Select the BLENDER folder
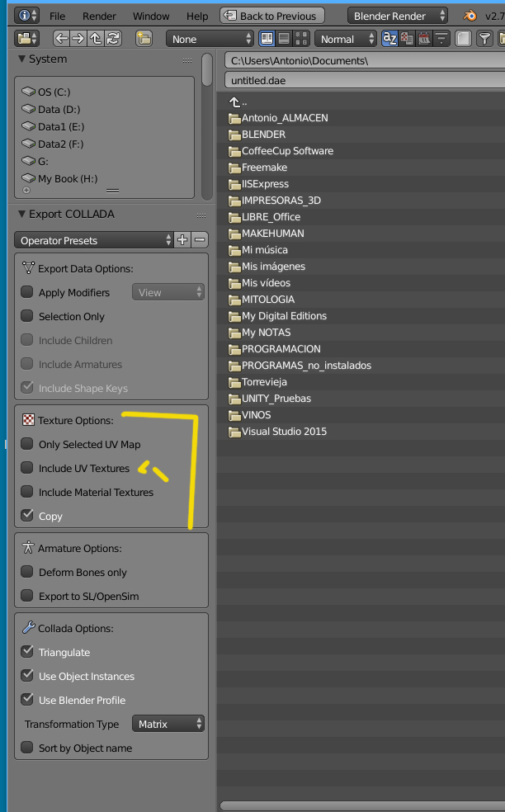This screenshot has width=505, height=812. (x=257, y=135)
